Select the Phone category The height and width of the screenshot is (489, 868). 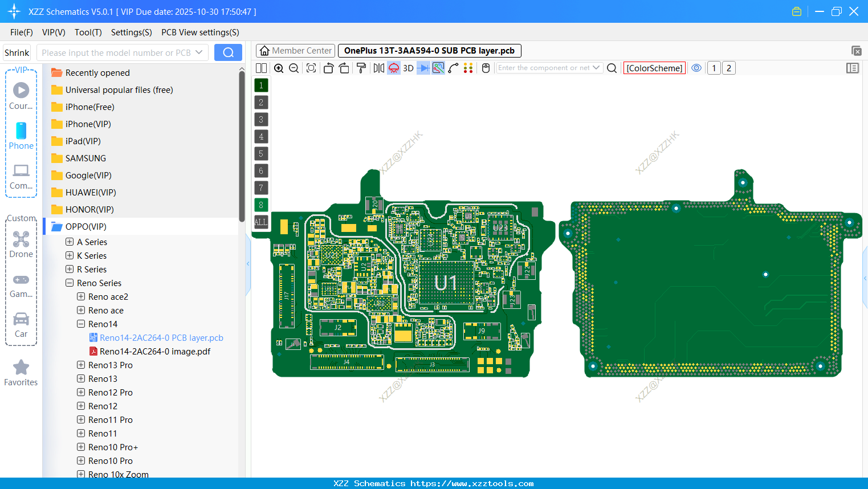click(21, 136)
